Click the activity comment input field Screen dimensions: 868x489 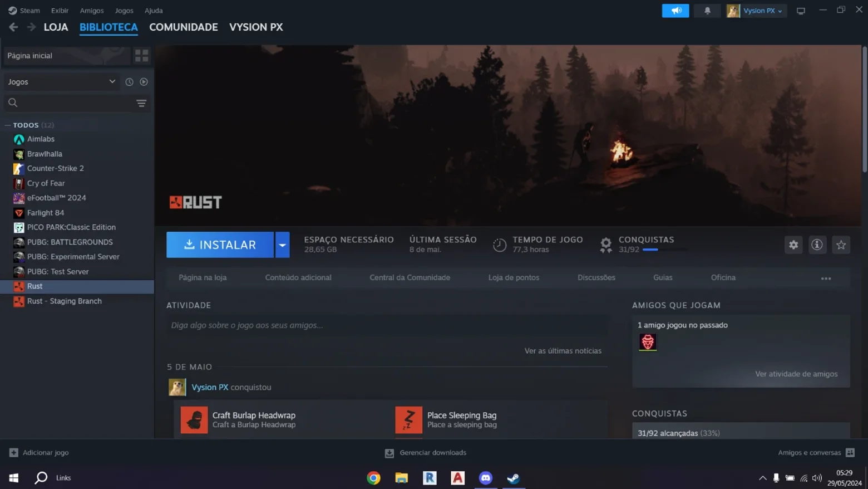387,325
